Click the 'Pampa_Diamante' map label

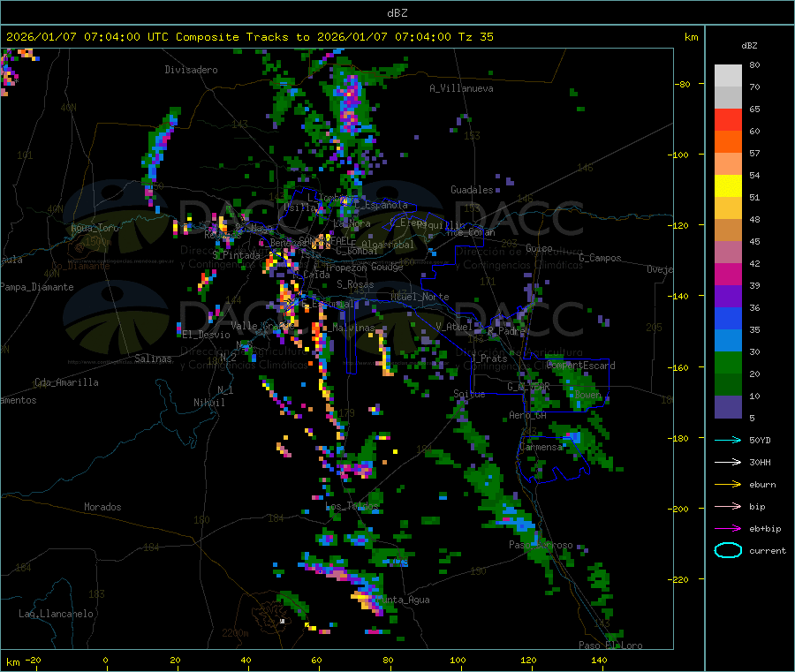pyautogui.click(x=37, y=287)
